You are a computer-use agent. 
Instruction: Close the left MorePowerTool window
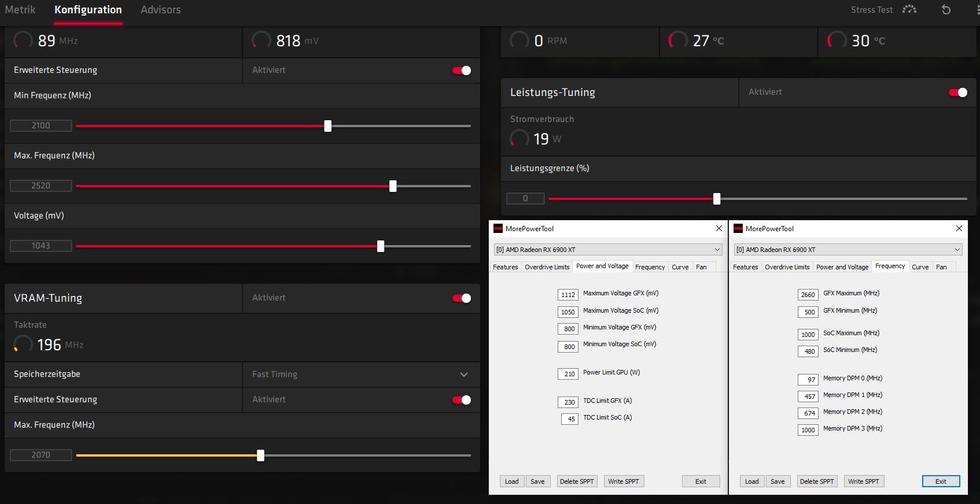(719, 228)
